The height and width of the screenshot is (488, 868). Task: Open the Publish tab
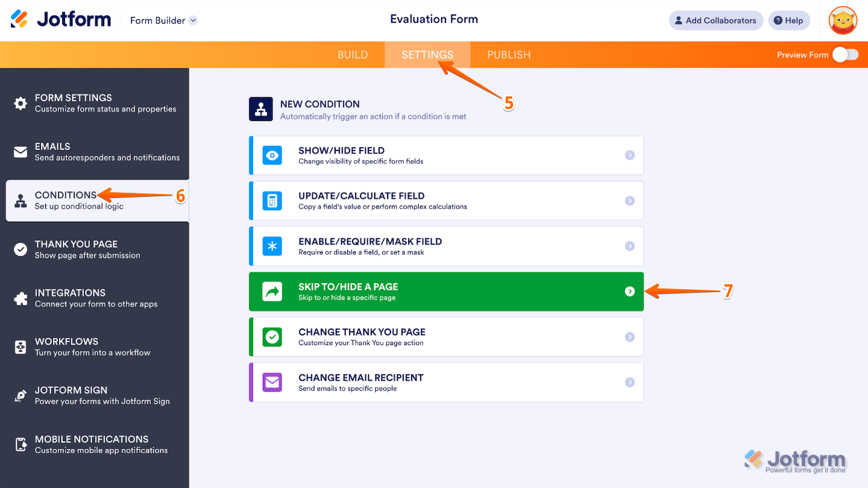[508, 54]
